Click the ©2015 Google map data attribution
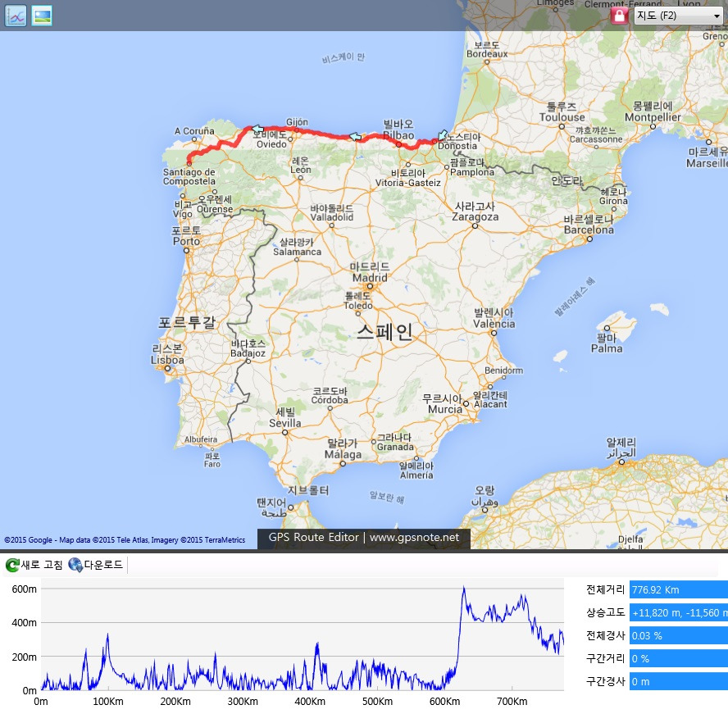Screen dimensions: 728x723 tap(125, 540)
